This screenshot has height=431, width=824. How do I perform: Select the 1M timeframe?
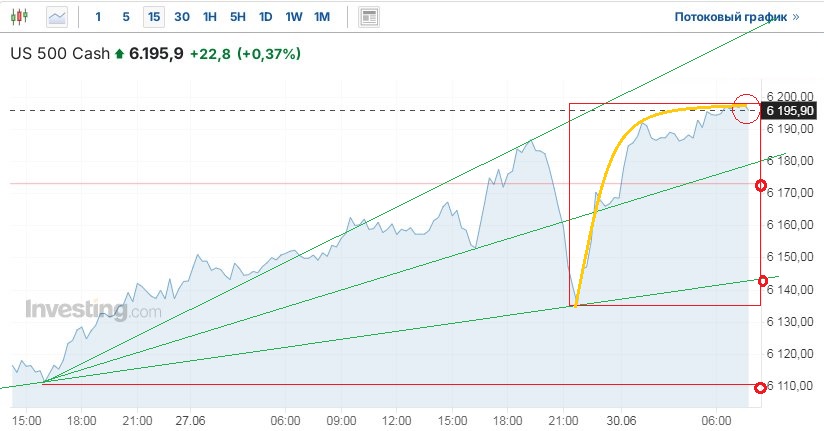pos(321,17)
